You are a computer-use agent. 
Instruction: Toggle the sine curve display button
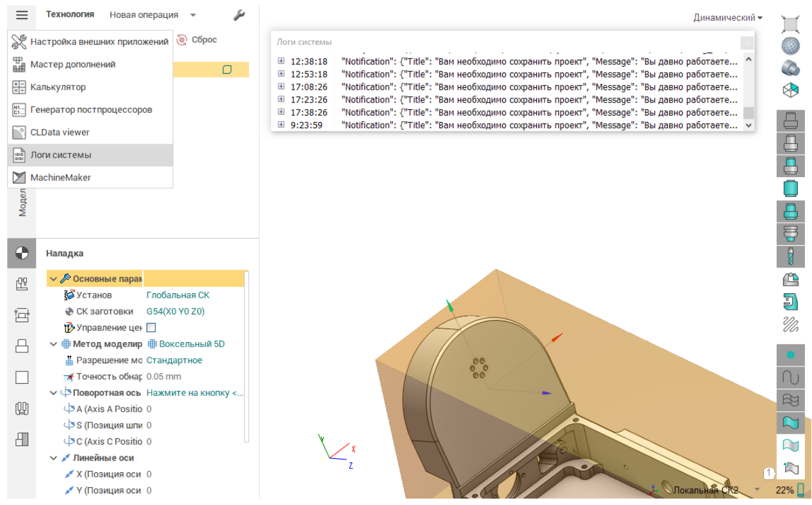click(790, 377)
